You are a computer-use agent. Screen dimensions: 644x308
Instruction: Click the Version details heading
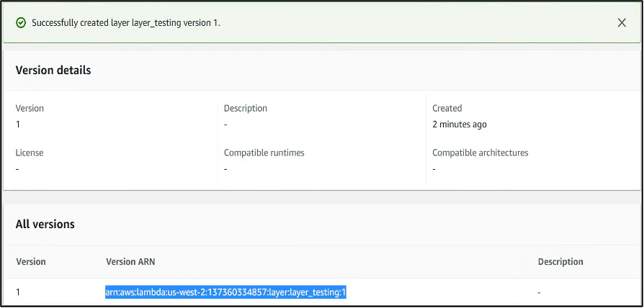[x=53, y=70]
